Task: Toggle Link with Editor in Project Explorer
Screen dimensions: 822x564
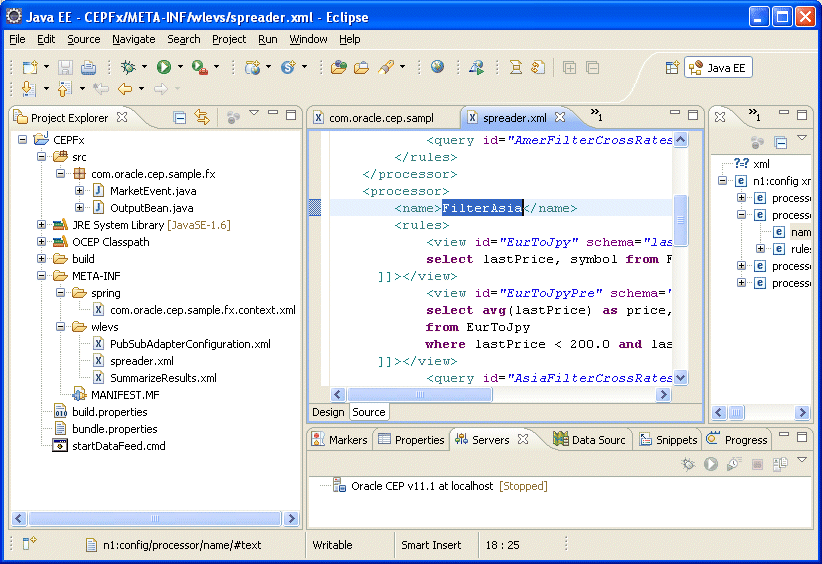Action: point(203,117)
